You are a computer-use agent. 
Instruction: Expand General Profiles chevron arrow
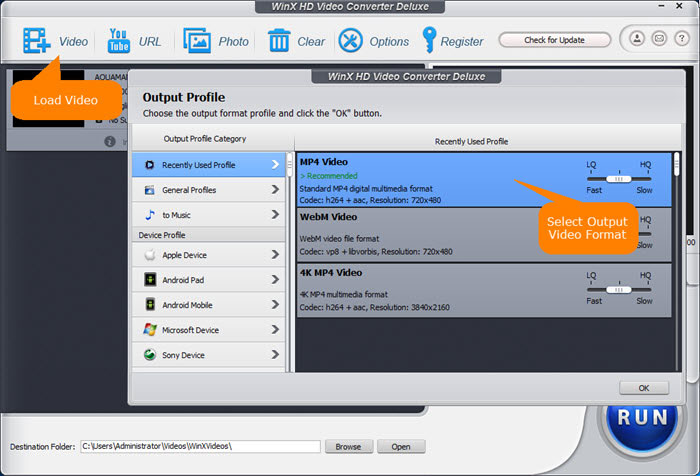[275, 190]
